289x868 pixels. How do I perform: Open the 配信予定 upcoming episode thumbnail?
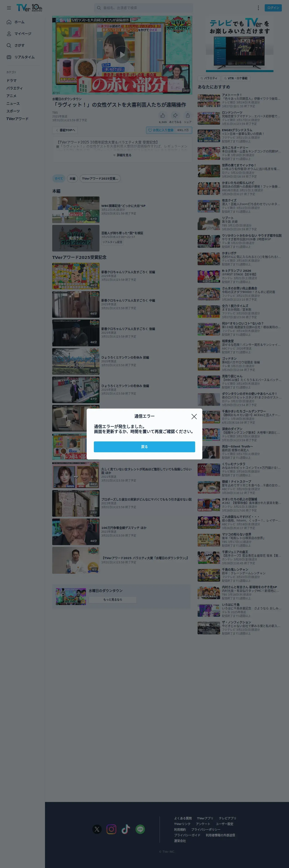(76, 238)
